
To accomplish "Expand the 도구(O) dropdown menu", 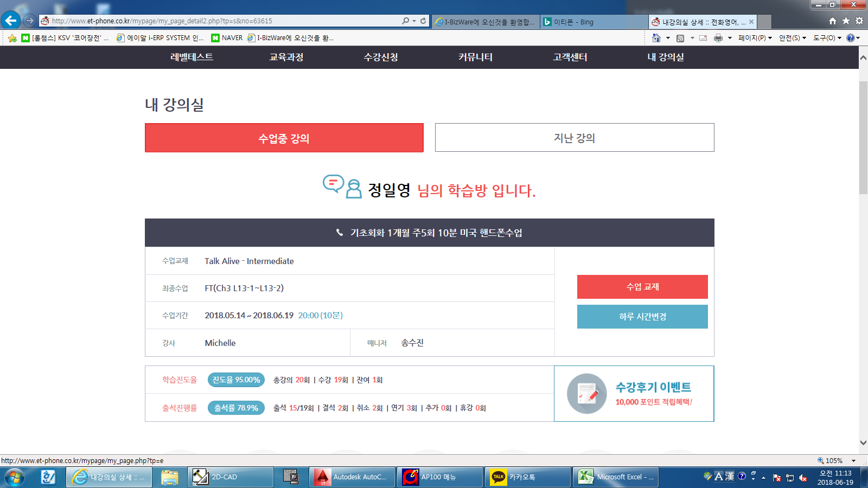I will coord(827,38).
